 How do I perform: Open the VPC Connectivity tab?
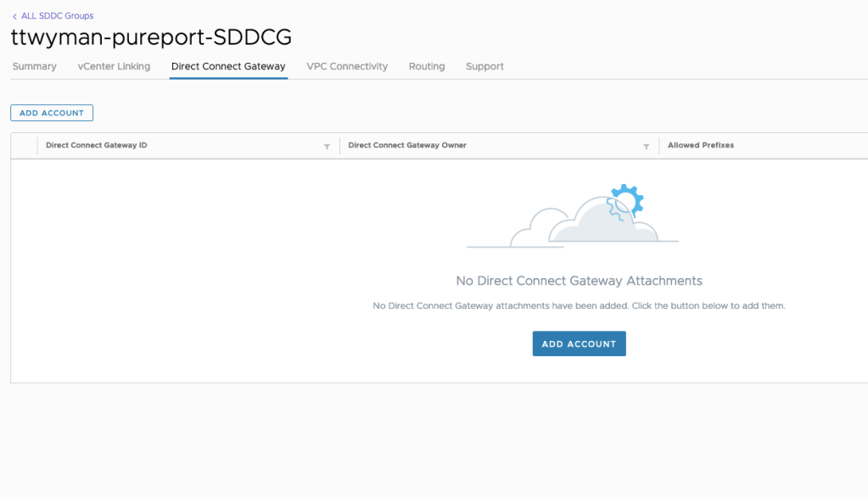coord(347,66)
